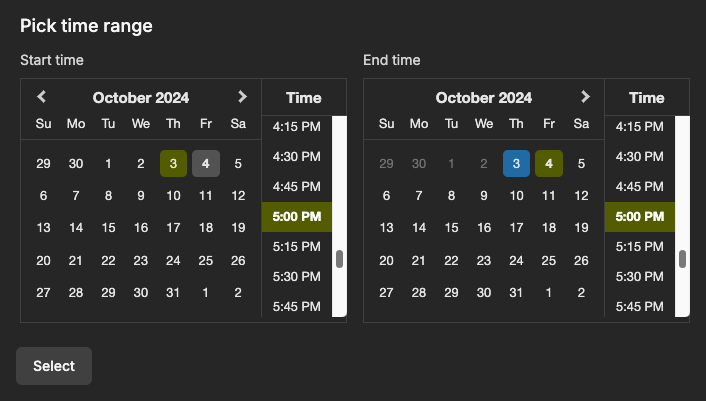This screenshot has width=706, height=401.
Task: Choose 5:15 PM in Start time list
Action: tap(296, 246)
